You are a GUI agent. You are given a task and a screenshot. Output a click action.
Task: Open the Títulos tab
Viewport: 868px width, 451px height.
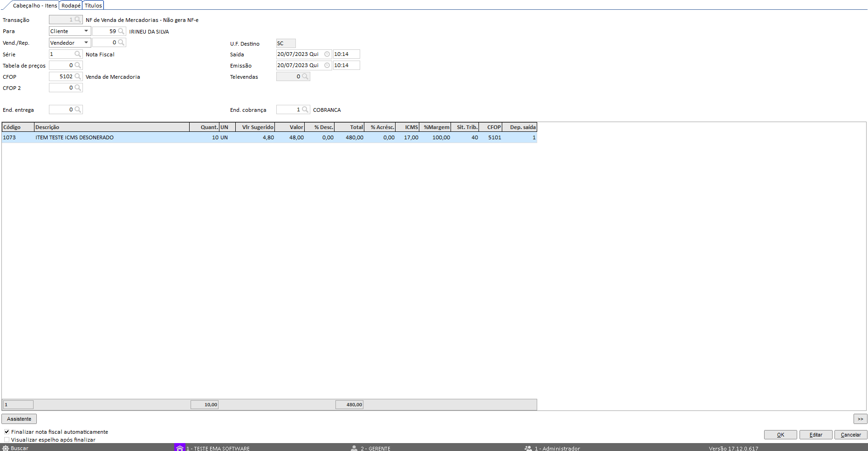[x=93, y=6]
